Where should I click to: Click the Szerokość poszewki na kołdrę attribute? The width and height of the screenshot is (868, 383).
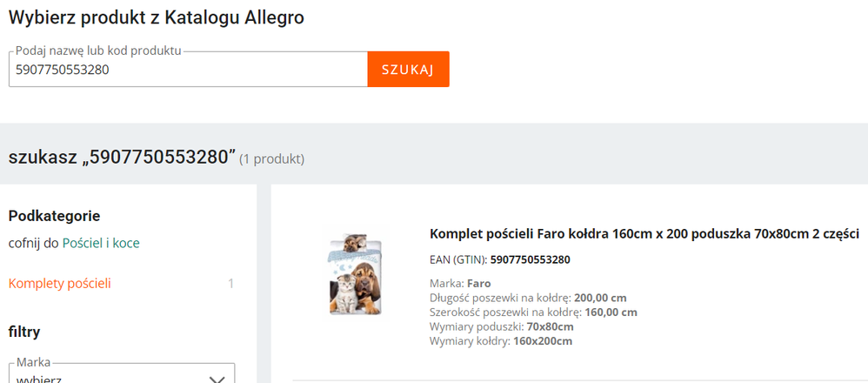(x=533, y=312)
